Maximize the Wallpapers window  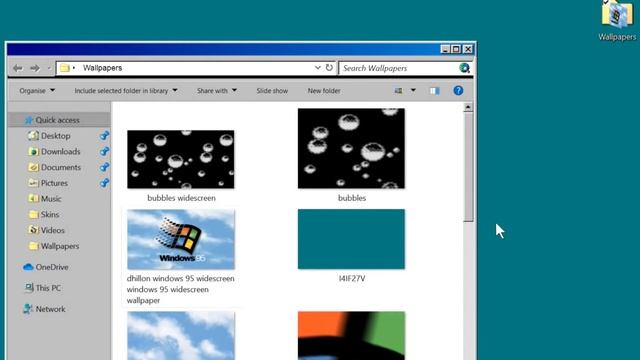tap(456, 49)
